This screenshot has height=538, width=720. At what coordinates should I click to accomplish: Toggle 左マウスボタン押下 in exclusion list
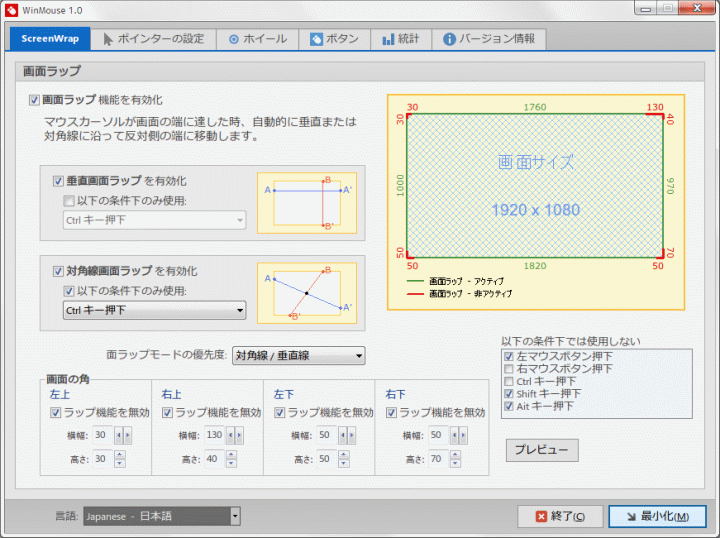(509, 356)
